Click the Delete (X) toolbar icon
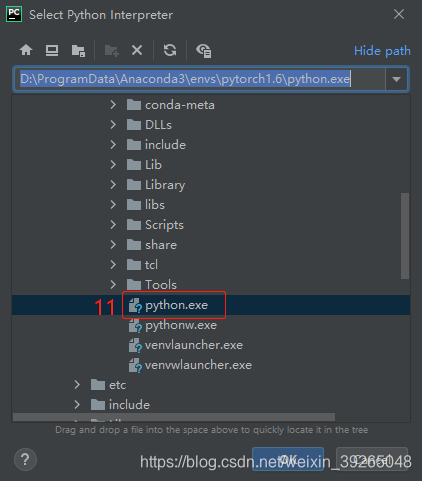The height and width of the screenshot is (481, 422). [x=137, y=50]
